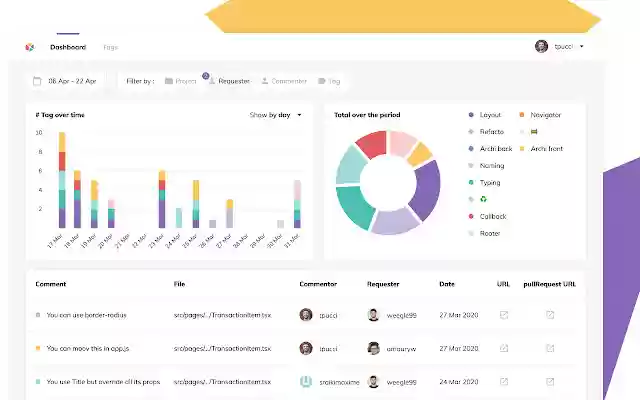640x400 pixels.
Task: Click the 31 Mar stacked bar
Action: click(x=297, y=204)
